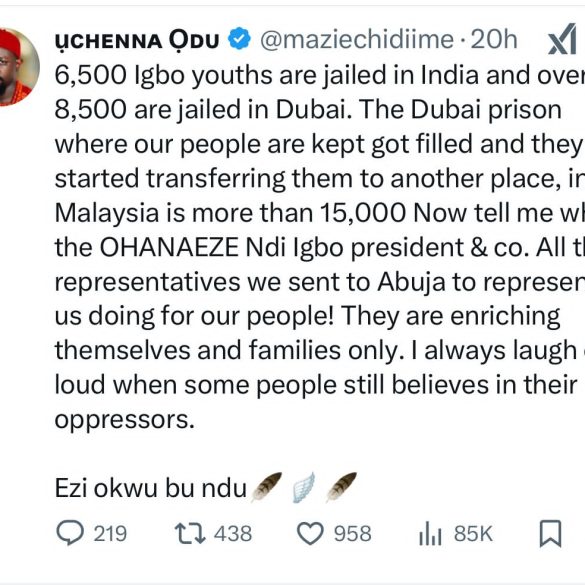Click the @maziechidiime handle

point(357,39)
